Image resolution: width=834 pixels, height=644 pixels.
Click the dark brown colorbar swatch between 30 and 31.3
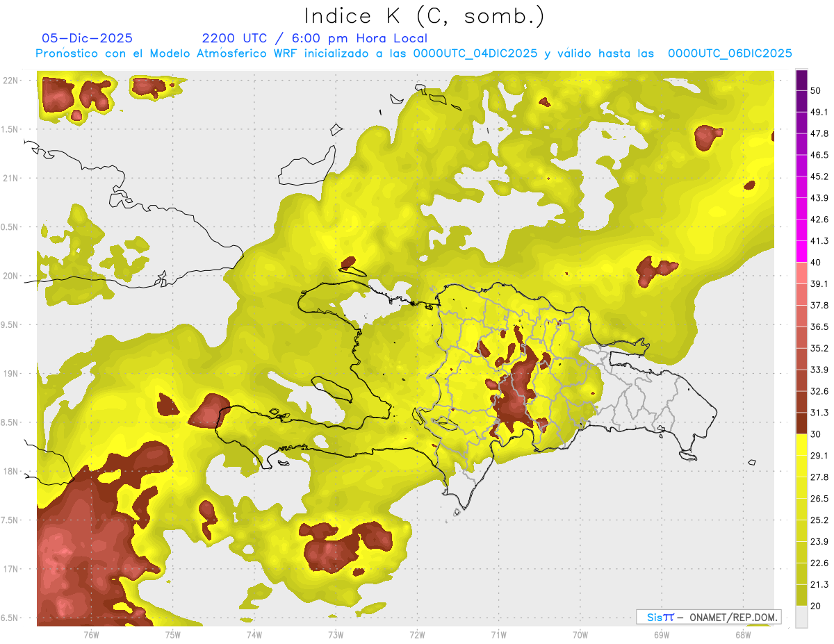801,424
